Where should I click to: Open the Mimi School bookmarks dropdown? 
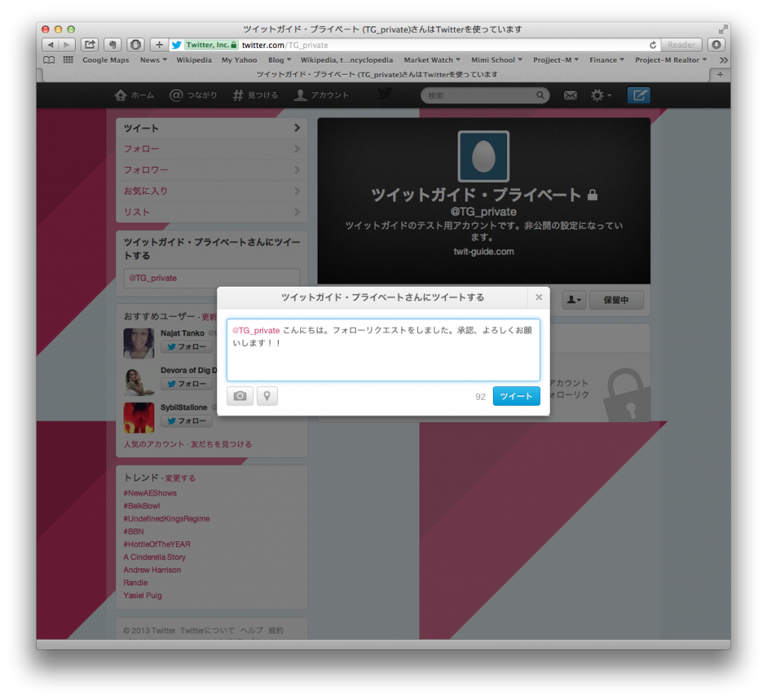click(497, 60)
